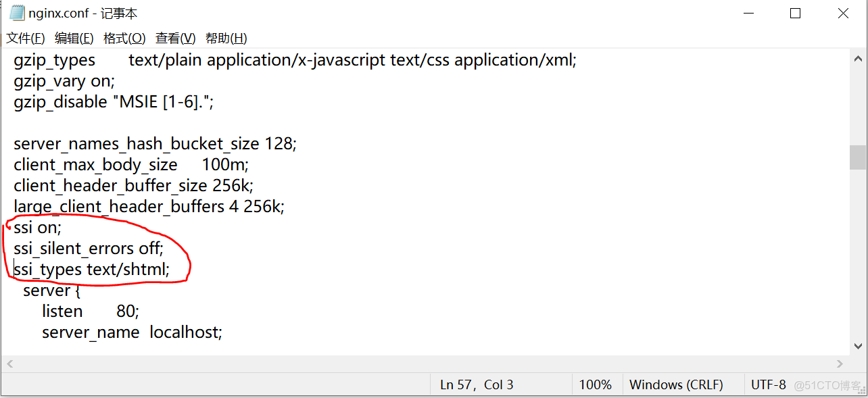The image size is (868, 398).
Task: Open the 查看(V) menu
Action: click(175, 39)
